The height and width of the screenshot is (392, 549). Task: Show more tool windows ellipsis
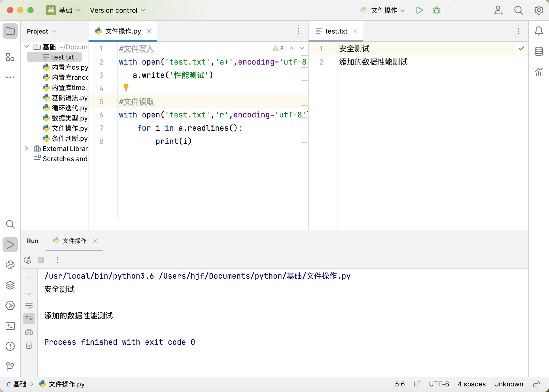tap(10, 77)
